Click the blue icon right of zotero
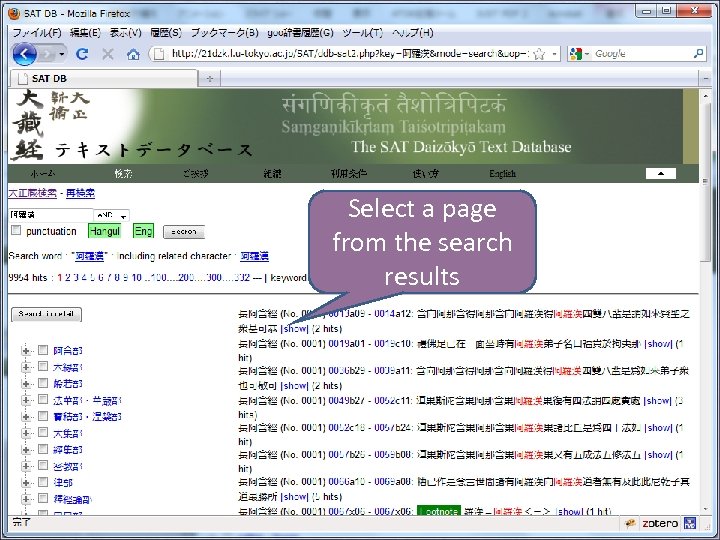 click(x=690, y=523)
